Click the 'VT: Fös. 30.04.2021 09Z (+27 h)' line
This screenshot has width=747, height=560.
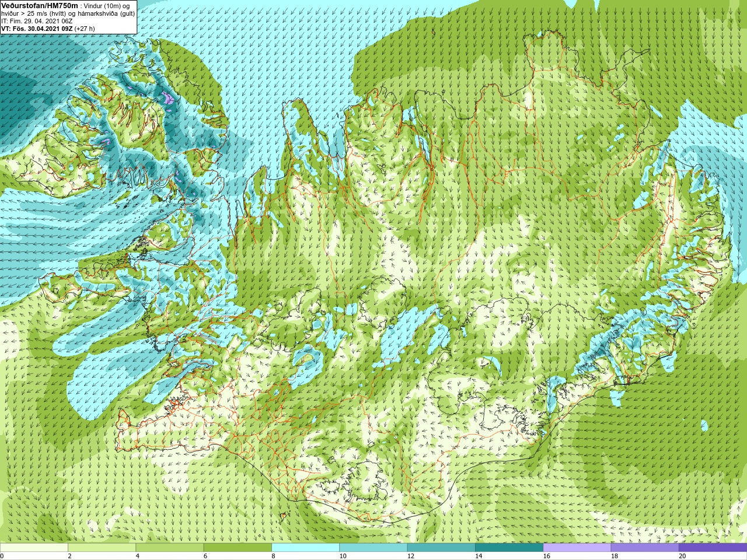coord(48,29)
